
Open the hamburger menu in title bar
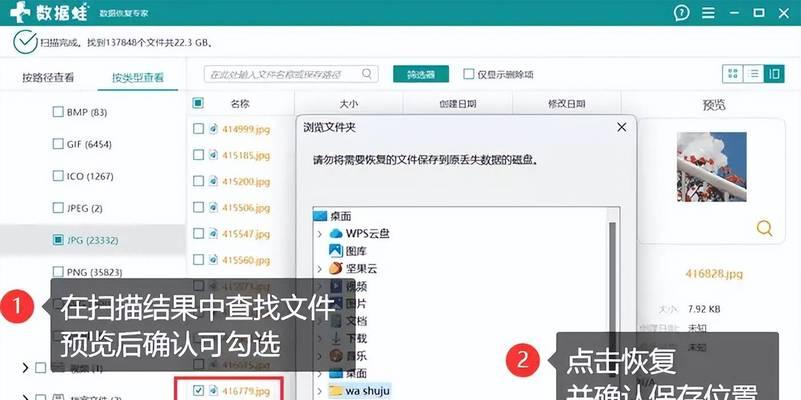[x=708, y=13]
